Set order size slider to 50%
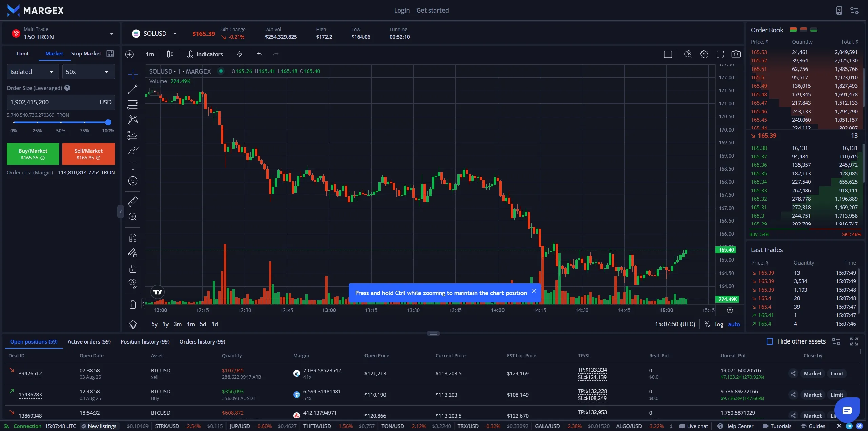The height and width of the screenshot is (431, 868). [61, 122]
